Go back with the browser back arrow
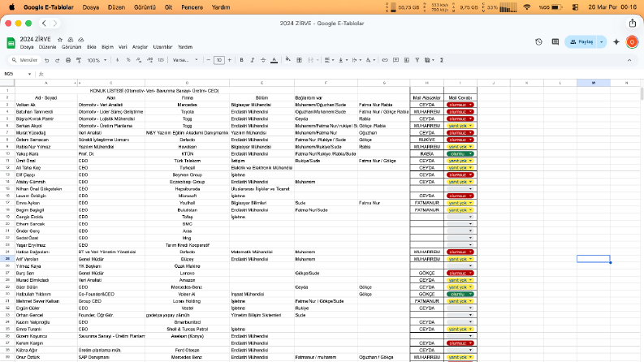 click(44, 24)
